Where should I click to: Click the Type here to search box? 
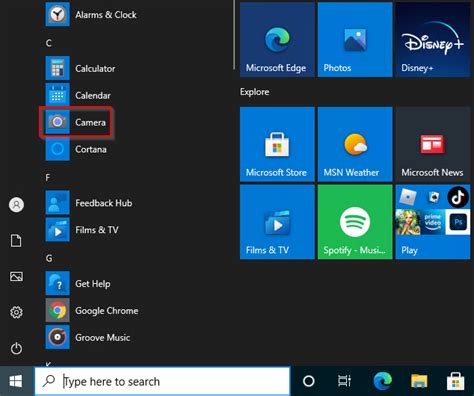(x=162, y=381)
